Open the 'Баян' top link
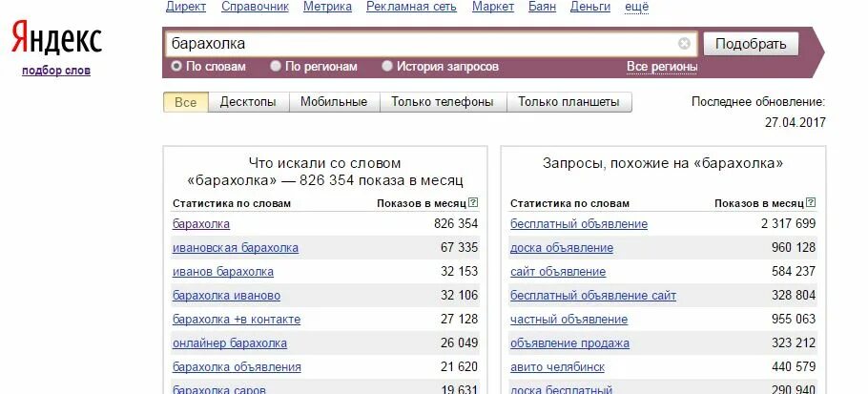Screen dimensions: 868x394 [543, 7]
